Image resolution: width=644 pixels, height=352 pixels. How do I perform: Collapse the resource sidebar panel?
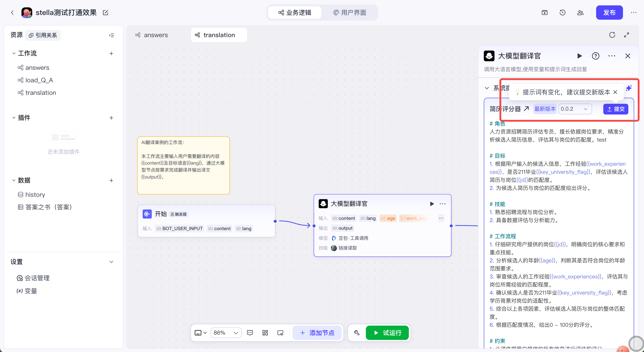111,35
